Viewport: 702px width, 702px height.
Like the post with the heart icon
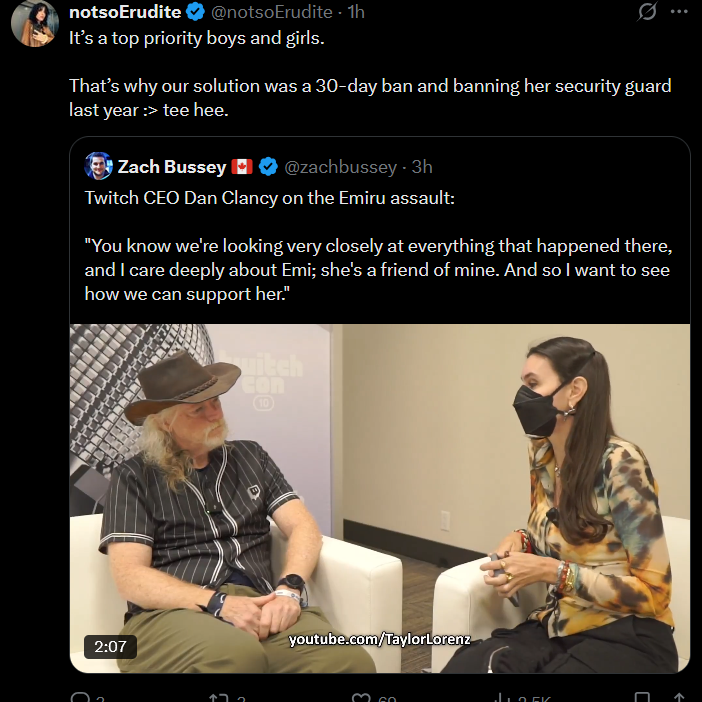361,698
